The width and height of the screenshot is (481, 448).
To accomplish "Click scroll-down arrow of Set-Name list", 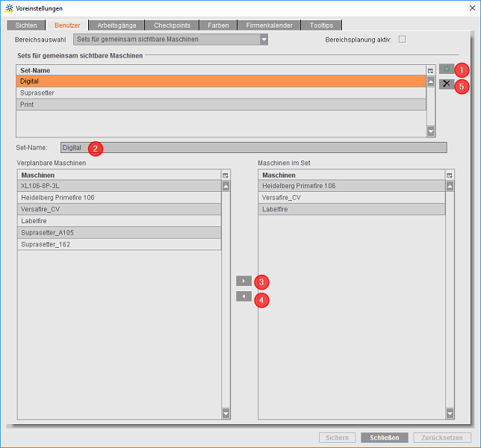I will pos(431,131).
